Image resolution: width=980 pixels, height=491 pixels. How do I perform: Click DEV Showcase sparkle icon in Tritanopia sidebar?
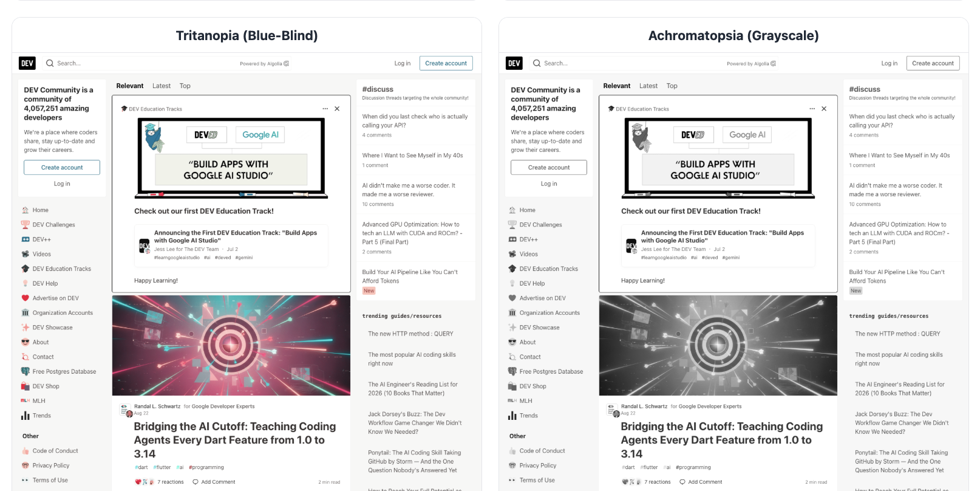click(x=26, y=328)
